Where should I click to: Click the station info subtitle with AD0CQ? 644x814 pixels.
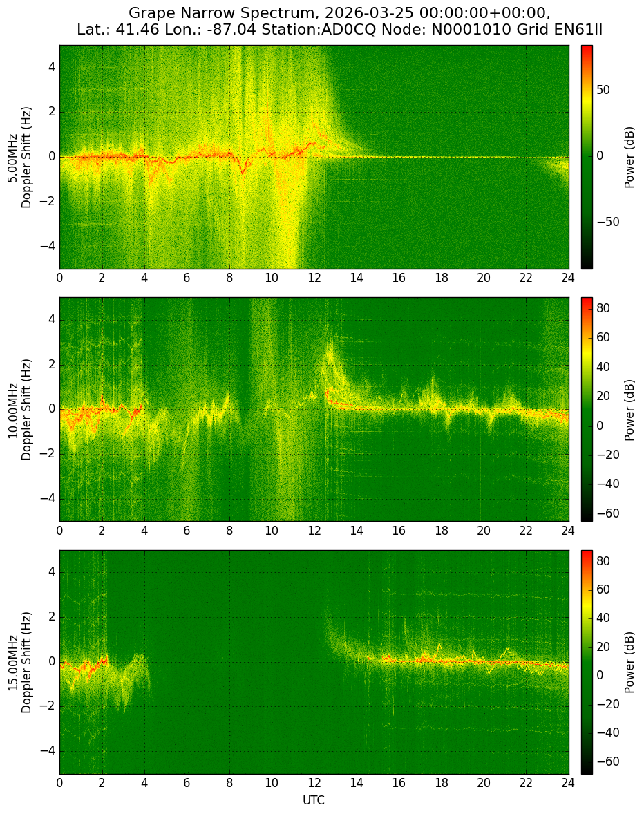click(340, 30)
